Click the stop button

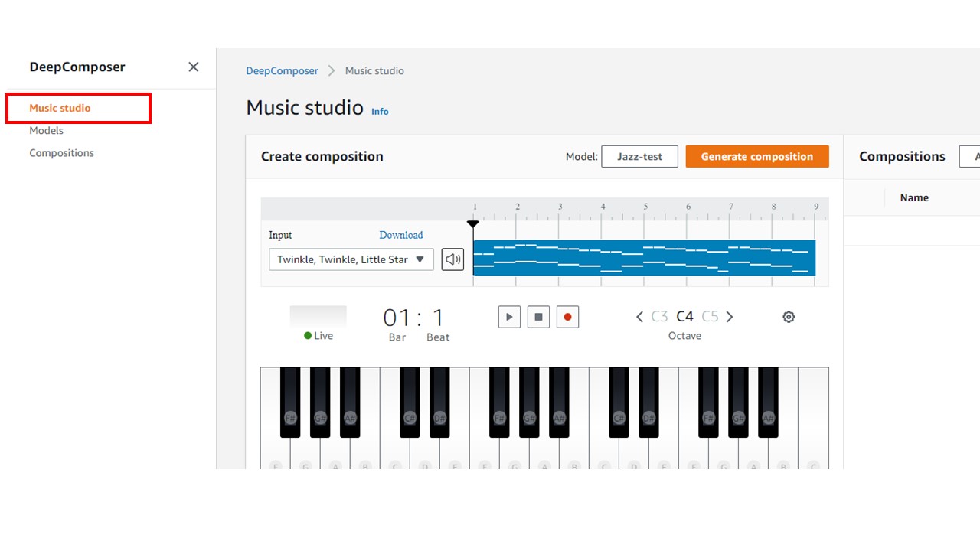point(538,317)
